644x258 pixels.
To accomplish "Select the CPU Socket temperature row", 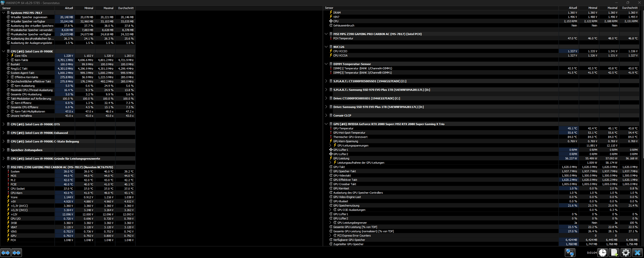I will coord(68,189).
